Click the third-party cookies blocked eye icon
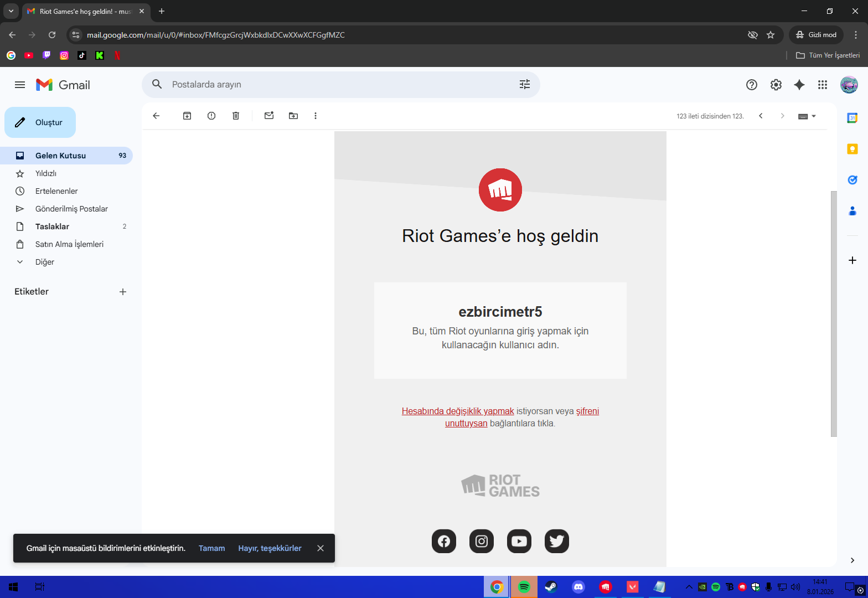Image resolution: width=868 pixels, height=598 pixels. pyautogui.click(x=753, y=35)
